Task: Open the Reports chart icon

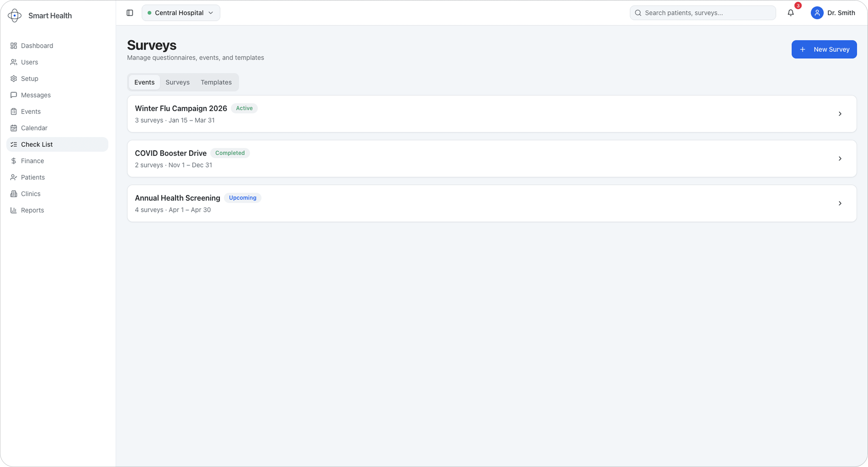Action: tap(13, 210)
